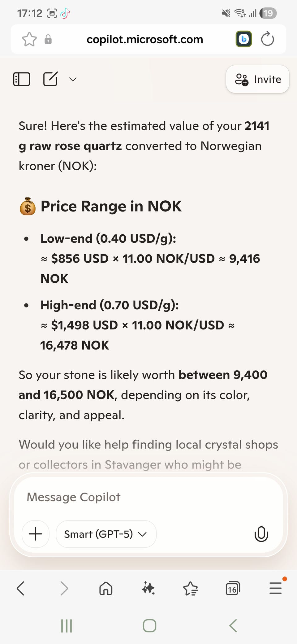Toggle the Copilot sidebar panel

coord(22,79)
